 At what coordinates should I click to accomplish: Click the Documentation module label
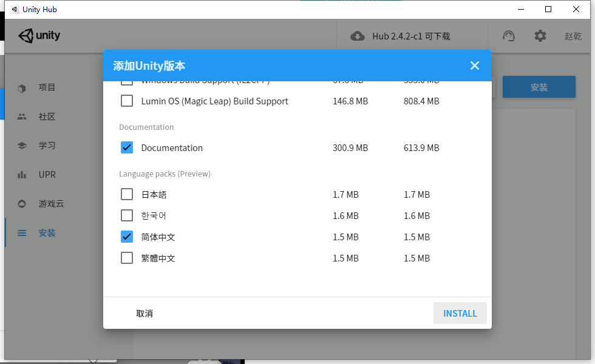click(x=172, y=148)
